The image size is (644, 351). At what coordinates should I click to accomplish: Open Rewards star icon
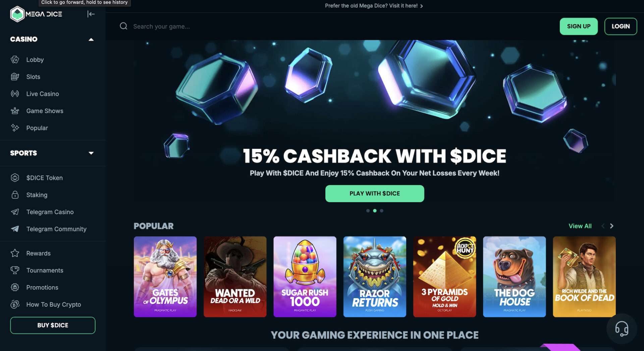pos(15,253)
